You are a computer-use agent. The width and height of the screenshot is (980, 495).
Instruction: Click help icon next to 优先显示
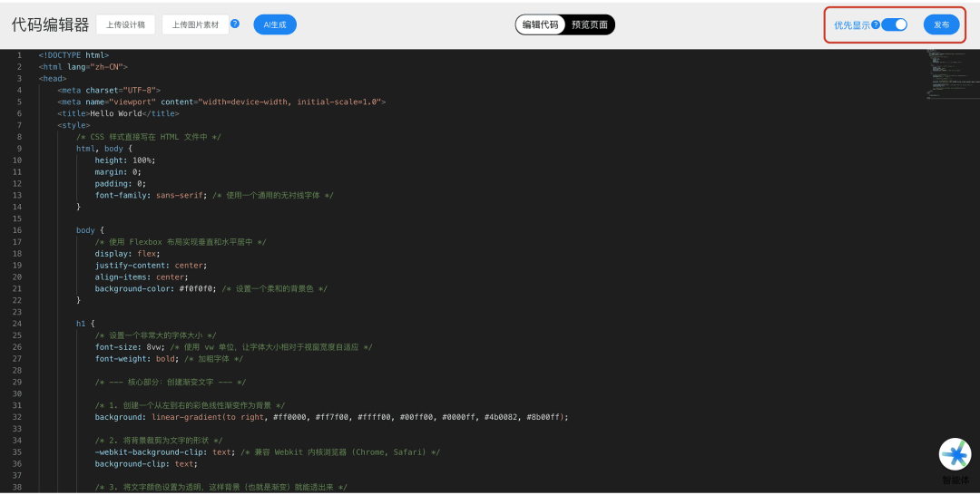[x=876, y=25]
